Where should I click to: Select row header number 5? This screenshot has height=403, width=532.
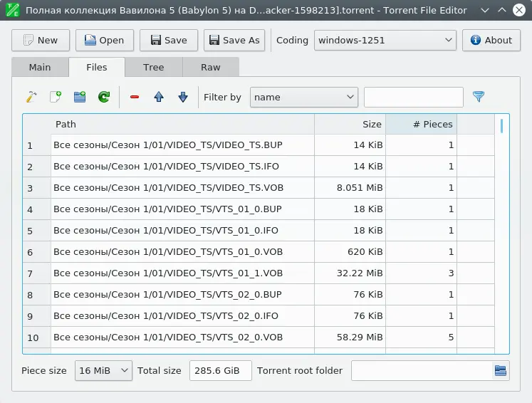click(x=36, y=231)
